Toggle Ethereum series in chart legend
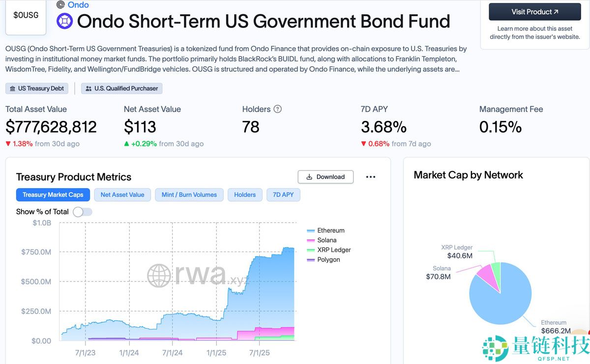The height and width of the screenshot is (364, 590). click(330, 230)
